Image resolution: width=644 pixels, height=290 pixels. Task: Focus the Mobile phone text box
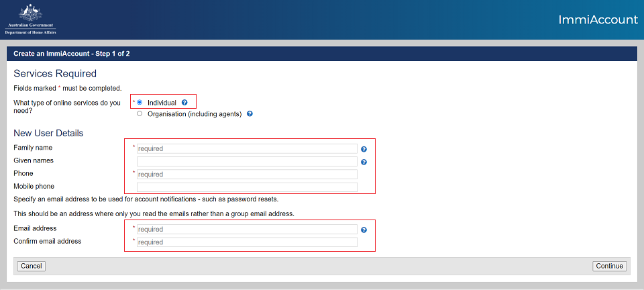247,187
